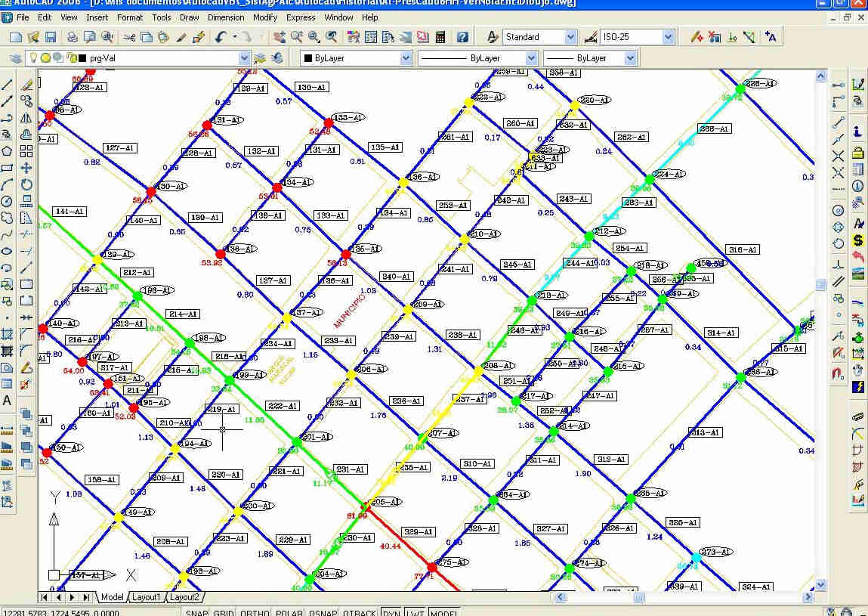Viewport: 868px width, 616px height.
Task: Open the Standard text style dropdown
Action: 570,37
